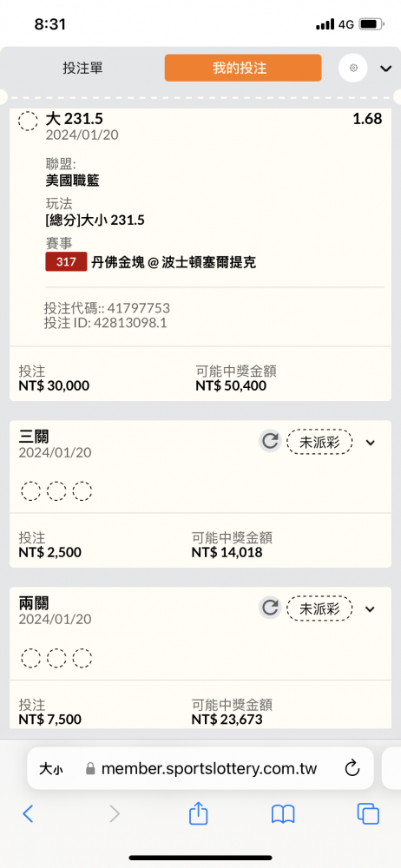The image size is (401, 868).
Task: Expand the 三關 bet details chevron
Action: pos(371,443)
